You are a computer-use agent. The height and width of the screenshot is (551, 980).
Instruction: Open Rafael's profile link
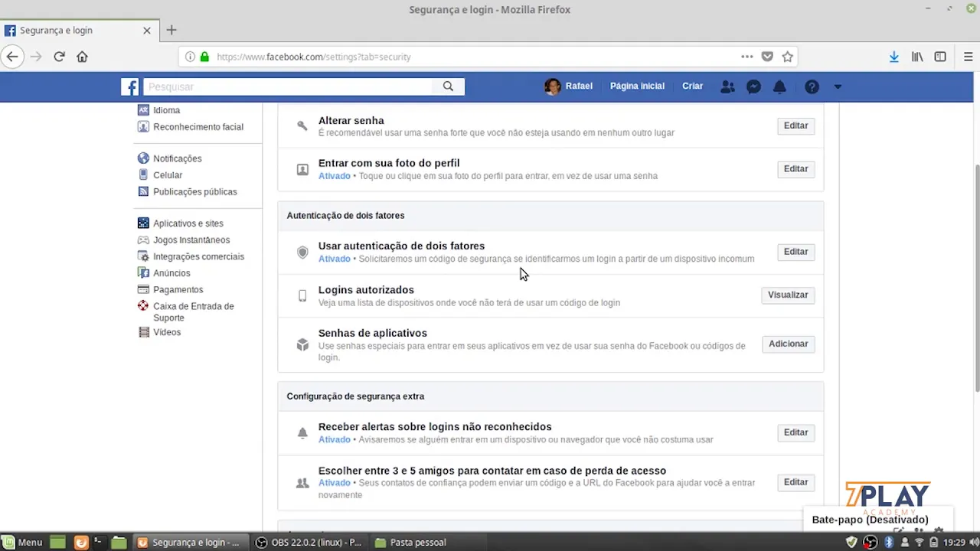(x=579, y=86)
